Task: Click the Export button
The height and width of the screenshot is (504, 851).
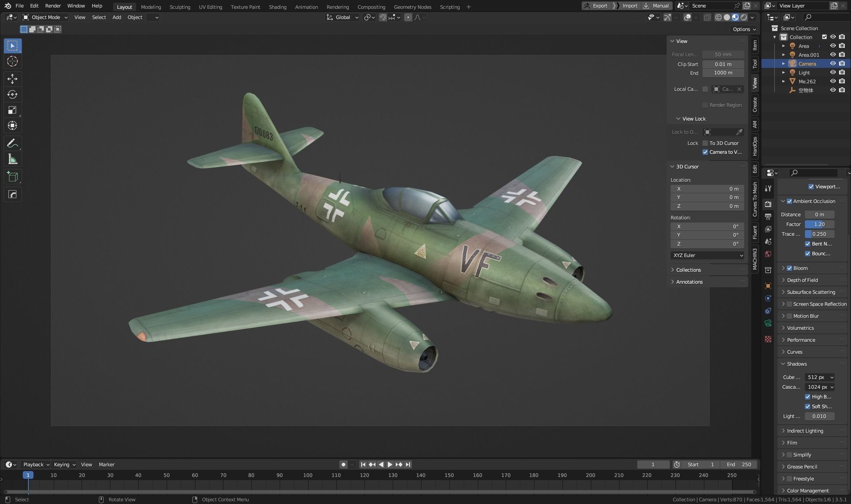Action: 596,6
